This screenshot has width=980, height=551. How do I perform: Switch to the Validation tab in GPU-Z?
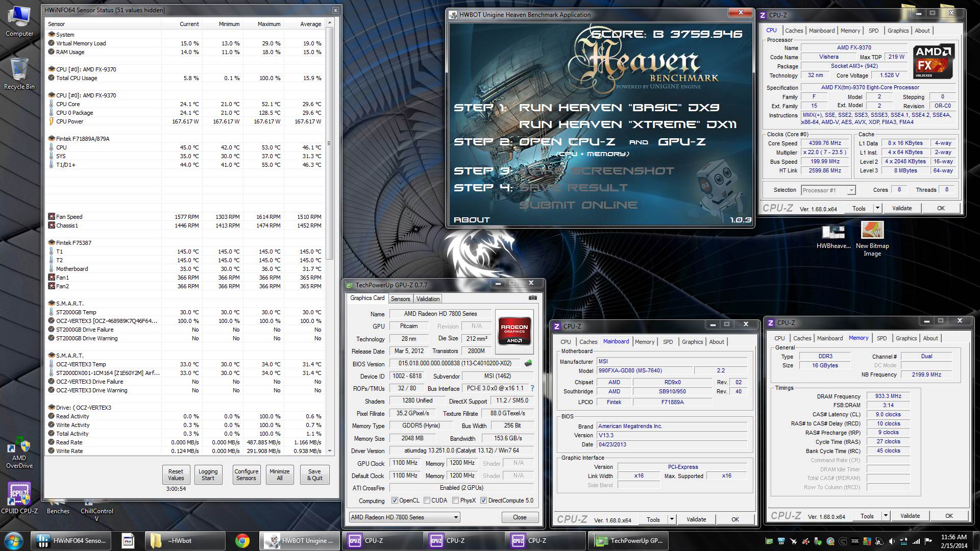coord(428,299)
